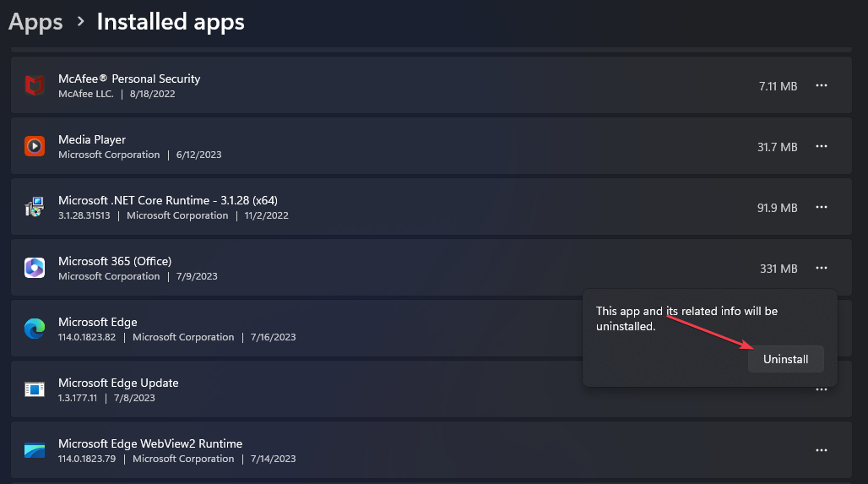The width and height of the screenshot is (868, 484).
Task: Click the .NET Core Runtime installer icon
Action: [x=35, y=207]
